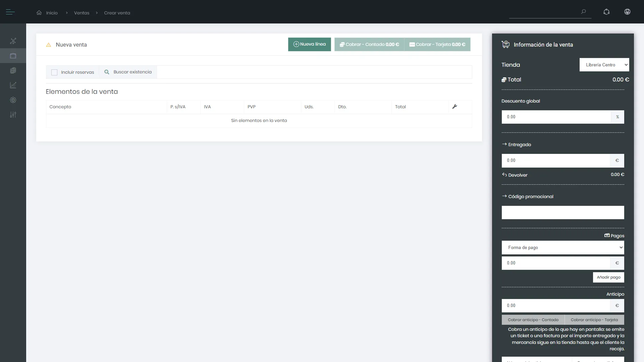Enable the Incluir reservas checkbox
The width and height of the screenshot is (644, 362).
54,72
